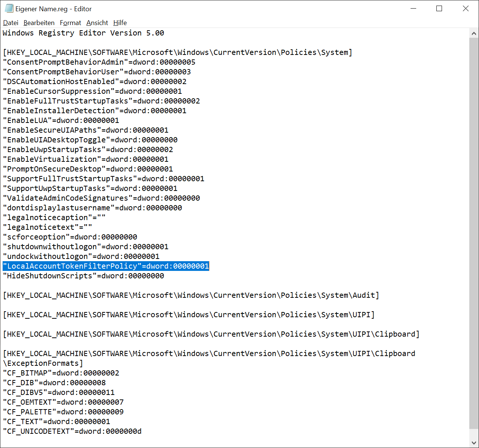
Task: Click the HideShutdownScripts line
Action: click(83, 276)
